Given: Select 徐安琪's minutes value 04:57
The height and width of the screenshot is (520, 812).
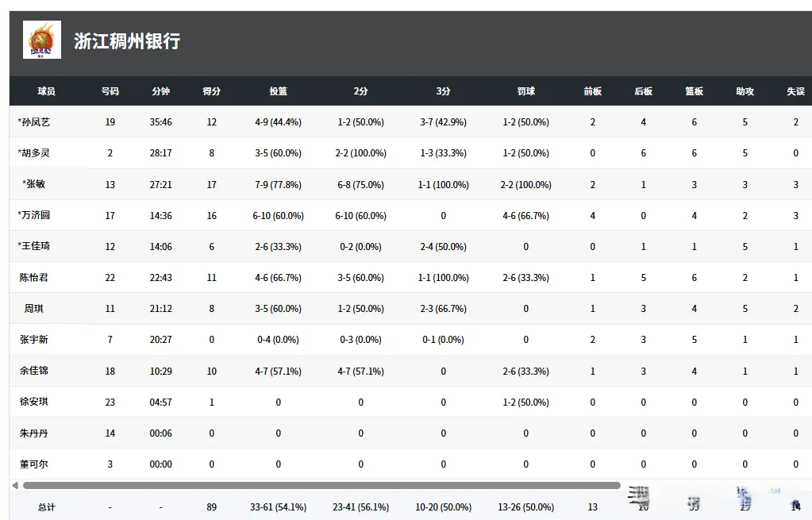Looking at the screenshot, I should pyautogui.click(x=161, y=402).
